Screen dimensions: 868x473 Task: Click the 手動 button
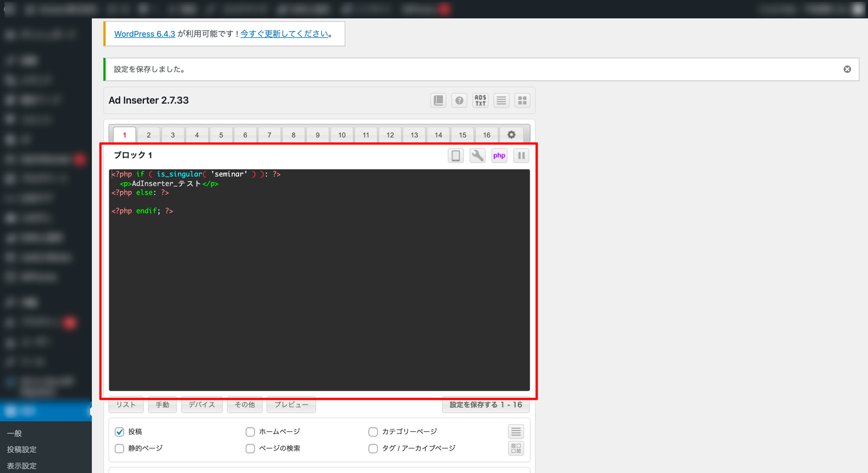(162, 405)
